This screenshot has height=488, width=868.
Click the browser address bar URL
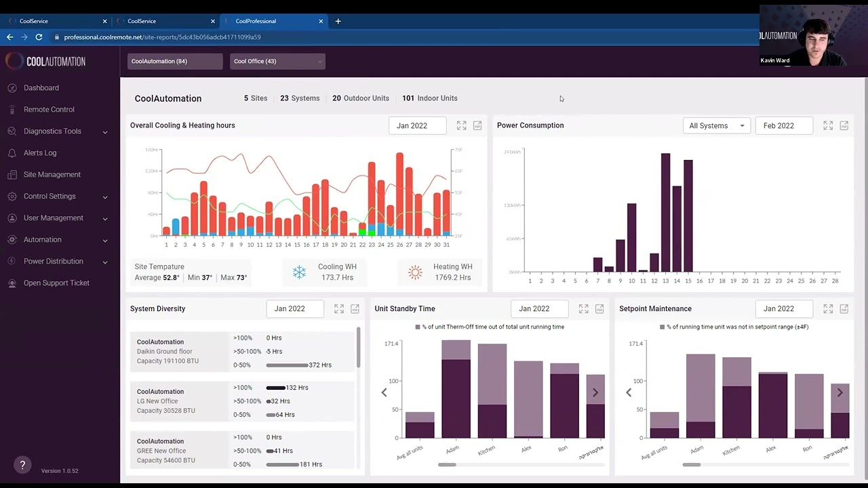click(162, 37)
